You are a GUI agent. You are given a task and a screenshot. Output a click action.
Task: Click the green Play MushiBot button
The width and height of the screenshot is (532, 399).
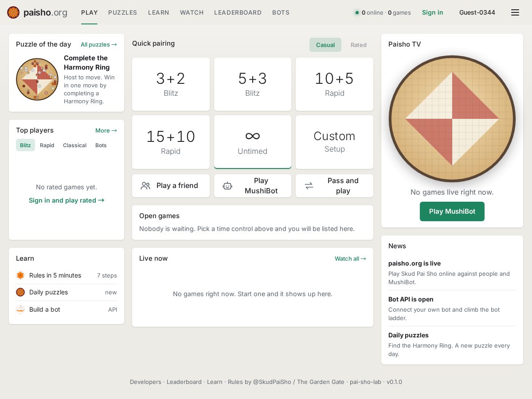(x=452, y=211)
